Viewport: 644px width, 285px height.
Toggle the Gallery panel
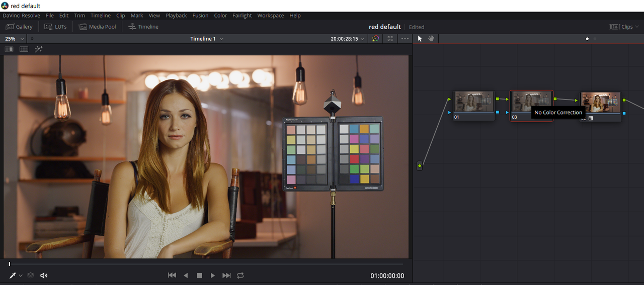pos(20,27)
